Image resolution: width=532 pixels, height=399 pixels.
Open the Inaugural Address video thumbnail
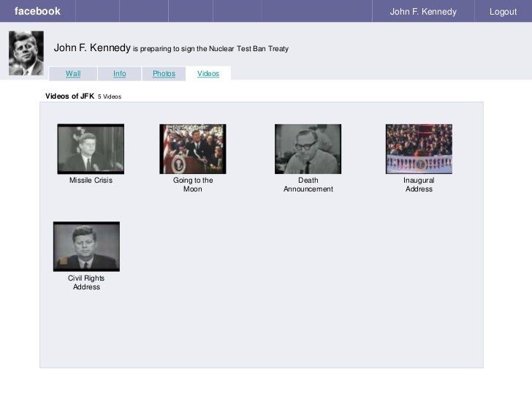tap(419, 149)
